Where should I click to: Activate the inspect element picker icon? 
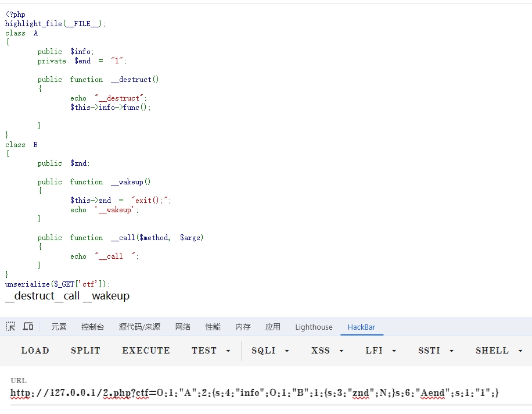[10, 327]
